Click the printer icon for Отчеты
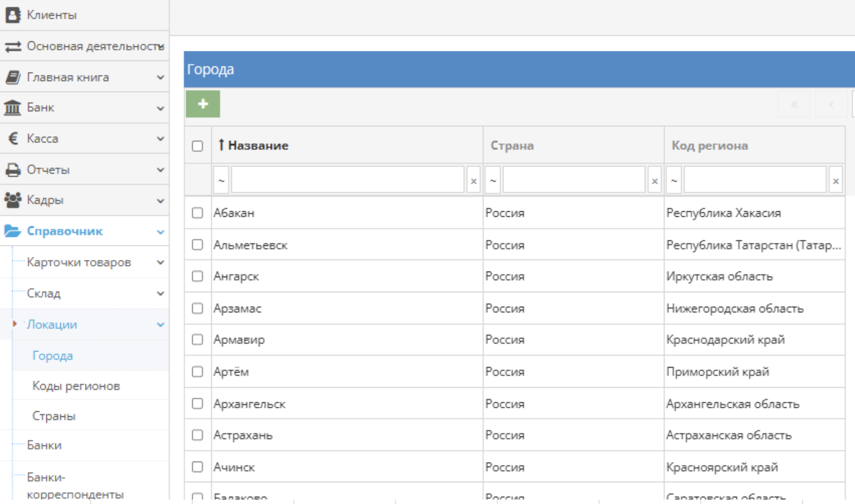This screenshot has height=504, width=855. 13,170
